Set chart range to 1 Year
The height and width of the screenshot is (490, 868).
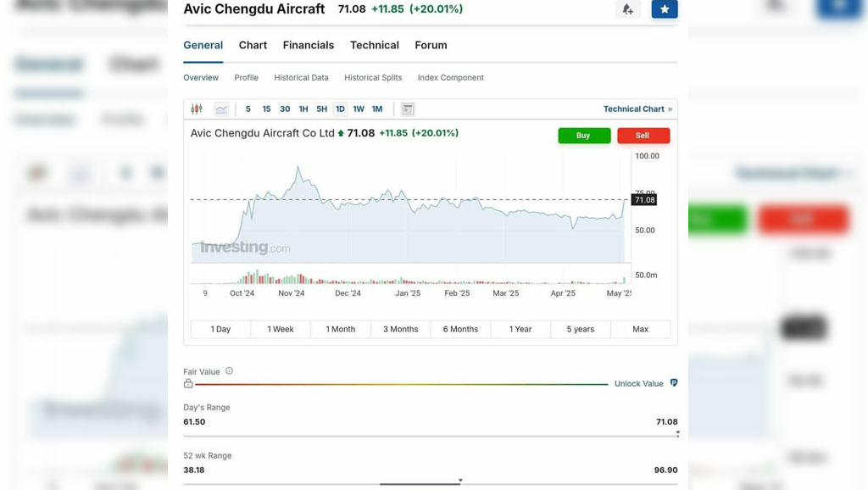coord(520,329)
